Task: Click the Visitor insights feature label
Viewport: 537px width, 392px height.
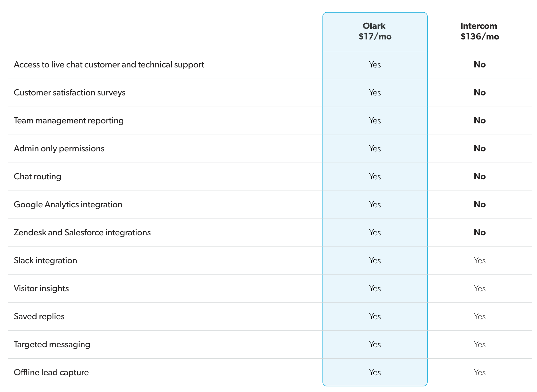Action: (41, 288)
